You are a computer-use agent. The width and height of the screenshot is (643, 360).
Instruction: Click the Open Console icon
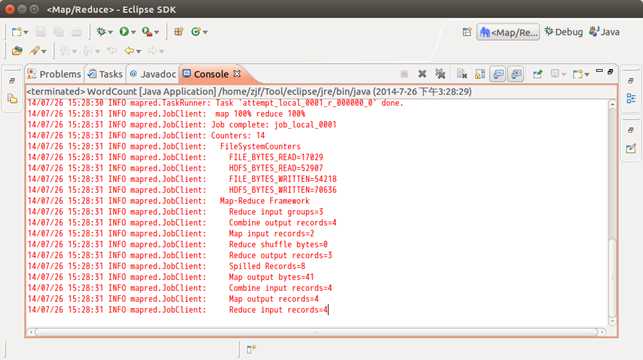578,74
